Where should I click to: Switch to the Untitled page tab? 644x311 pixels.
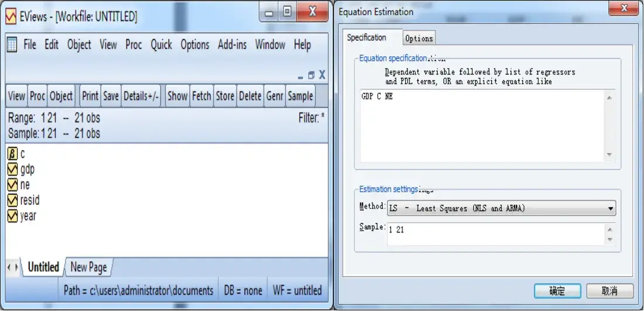click(x=43, y=268)
